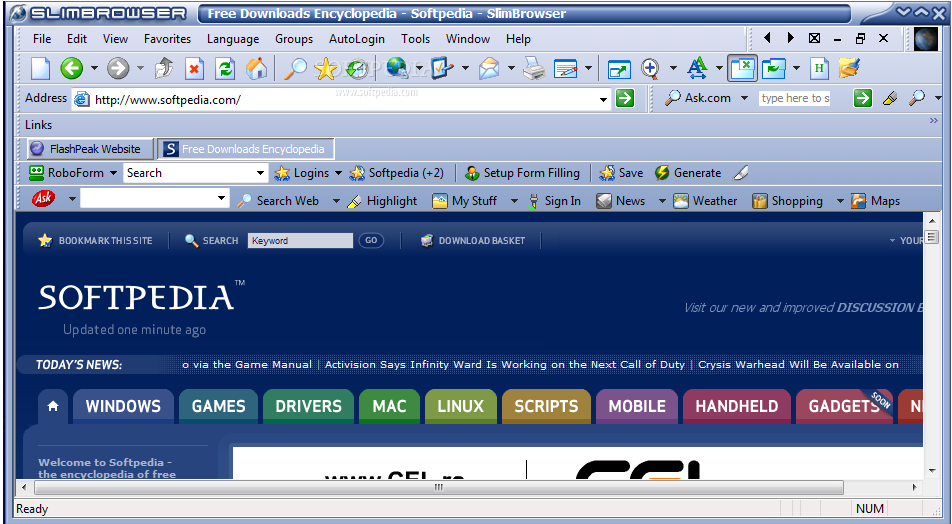Click the RoboForm Save button

coord(621,173)
